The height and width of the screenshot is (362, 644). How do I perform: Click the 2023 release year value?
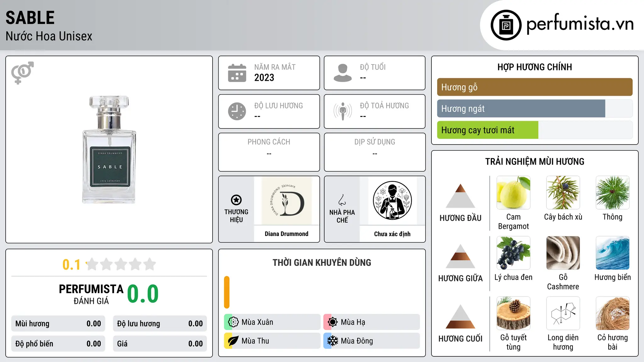pyautogui.click(x=264, y=78)
